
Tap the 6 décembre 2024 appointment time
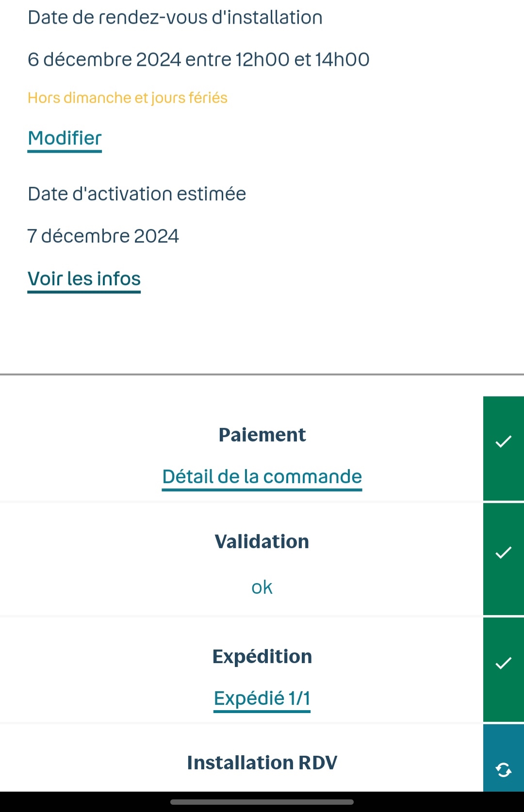[x=198, y=60]
